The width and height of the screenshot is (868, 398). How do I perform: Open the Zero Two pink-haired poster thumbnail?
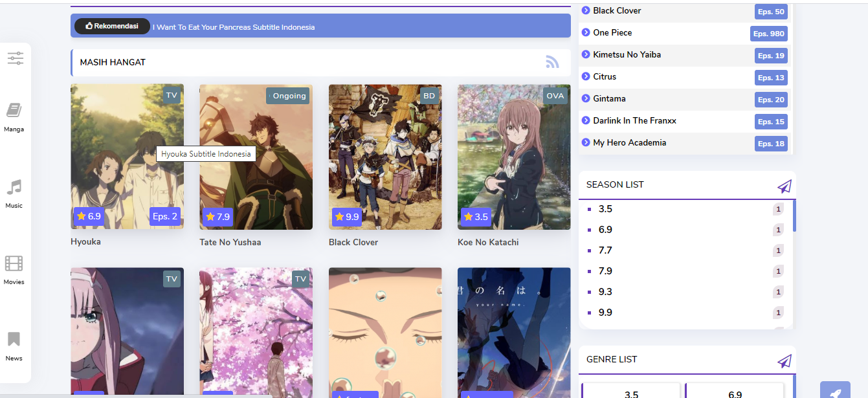(x=127, y=333)
